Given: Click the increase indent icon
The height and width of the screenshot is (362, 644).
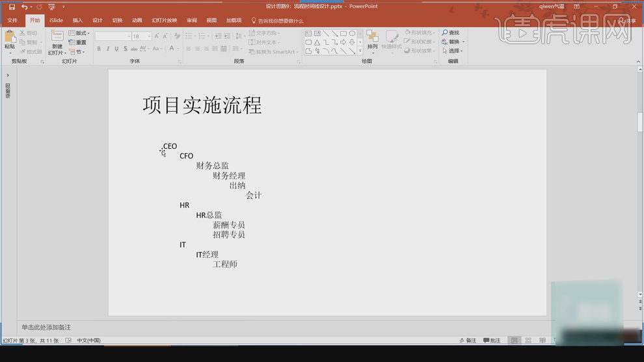Looking at the screenshot, I should (x=227, y=36).
